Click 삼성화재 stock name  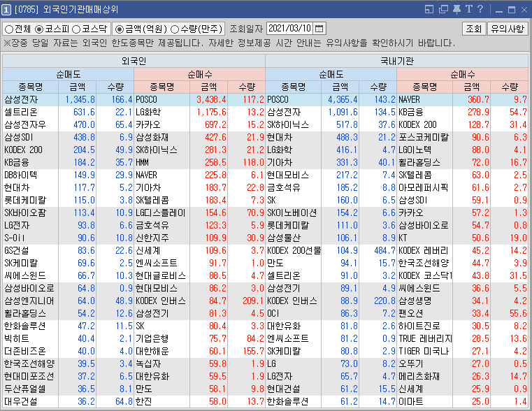152,137
